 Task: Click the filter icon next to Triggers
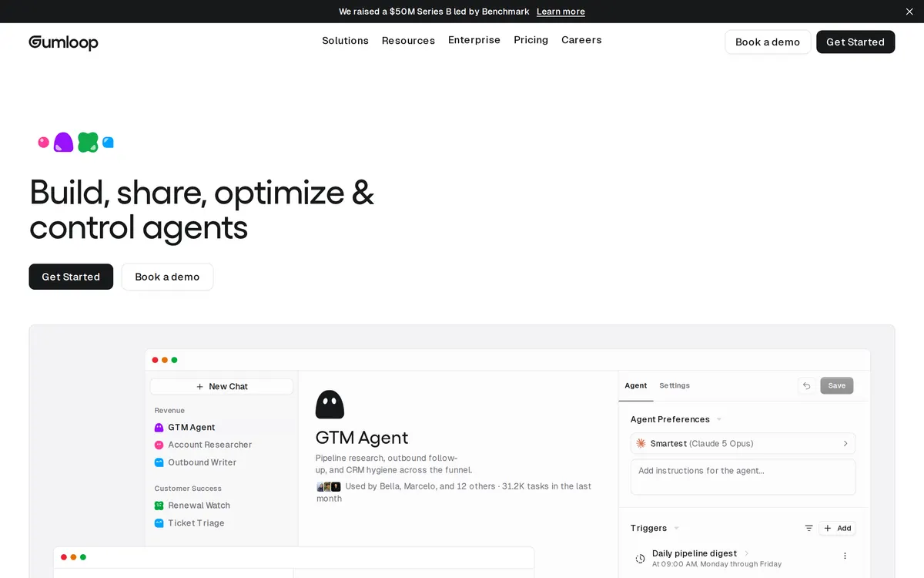(x=808, y=528)
